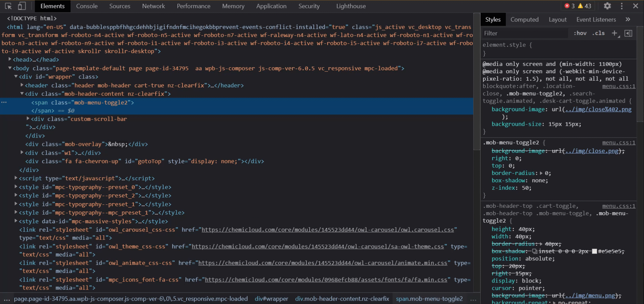
Task: Toggle the device toolbar icon
Action: [x=22, y=6]
